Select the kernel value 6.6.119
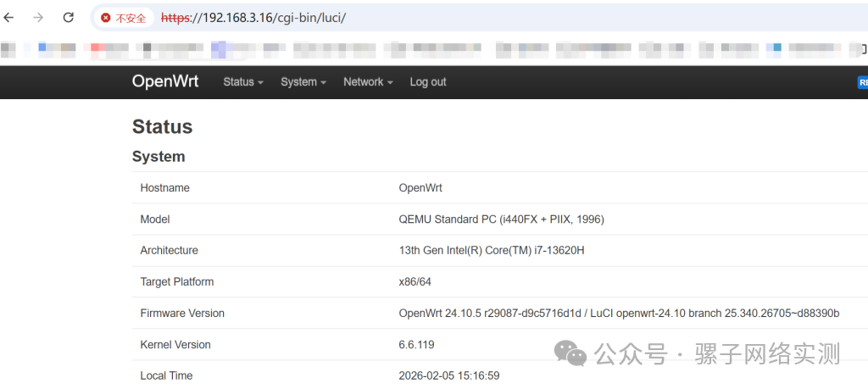This screenshot has width=868, height=389. coord(416,345)
